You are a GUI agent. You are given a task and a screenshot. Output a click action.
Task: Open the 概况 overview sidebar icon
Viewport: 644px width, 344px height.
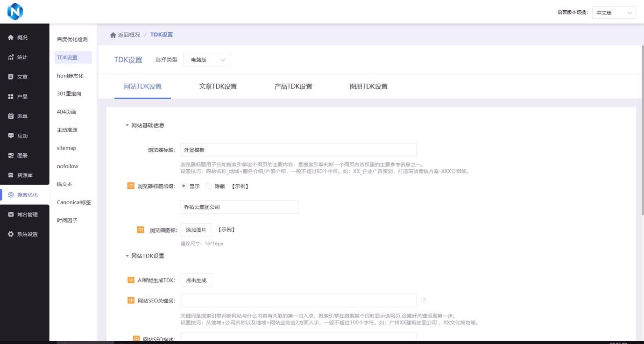pos(10,38)
